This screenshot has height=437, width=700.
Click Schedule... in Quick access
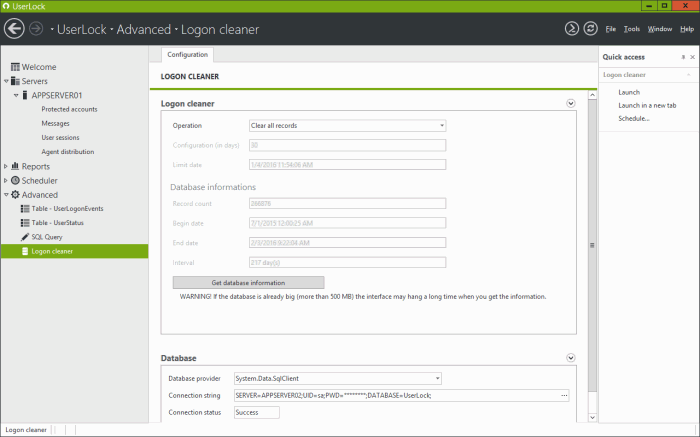[x=634, y=118]
